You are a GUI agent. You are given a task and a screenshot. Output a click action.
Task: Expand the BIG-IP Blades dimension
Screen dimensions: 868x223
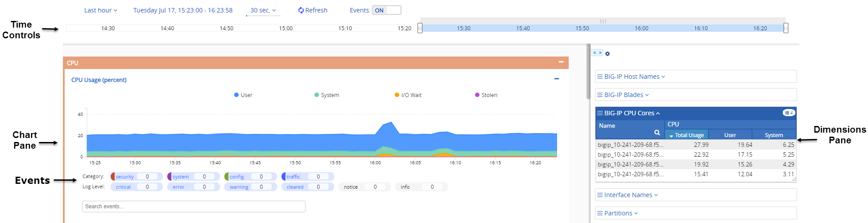pos(626,95)
